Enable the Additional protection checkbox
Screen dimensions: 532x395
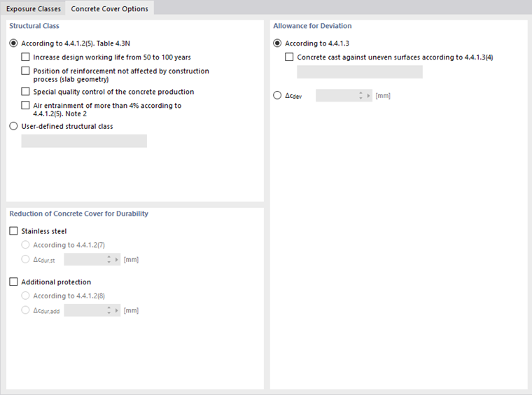pos(14,282)
